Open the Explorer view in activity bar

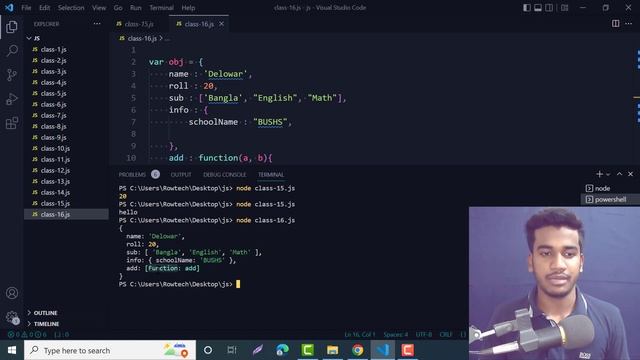[x=12, y=27]
